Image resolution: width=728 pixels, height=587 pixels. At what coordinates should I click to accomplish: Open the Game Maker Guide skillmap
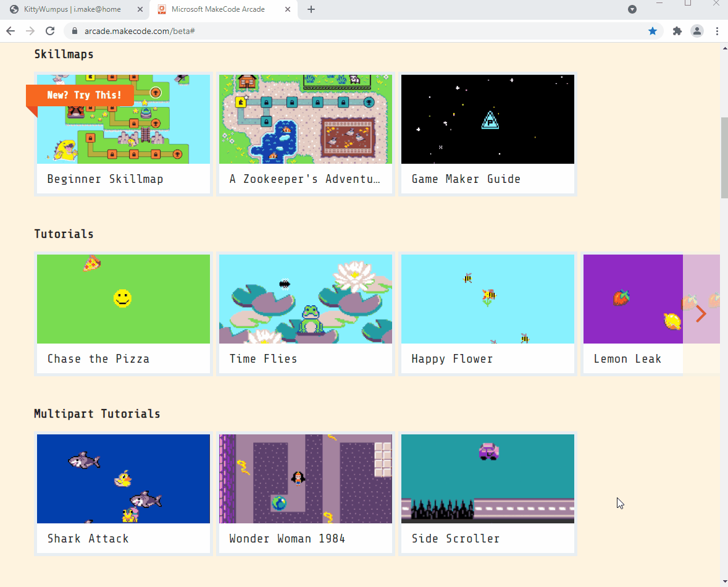[x=487, y=134]
